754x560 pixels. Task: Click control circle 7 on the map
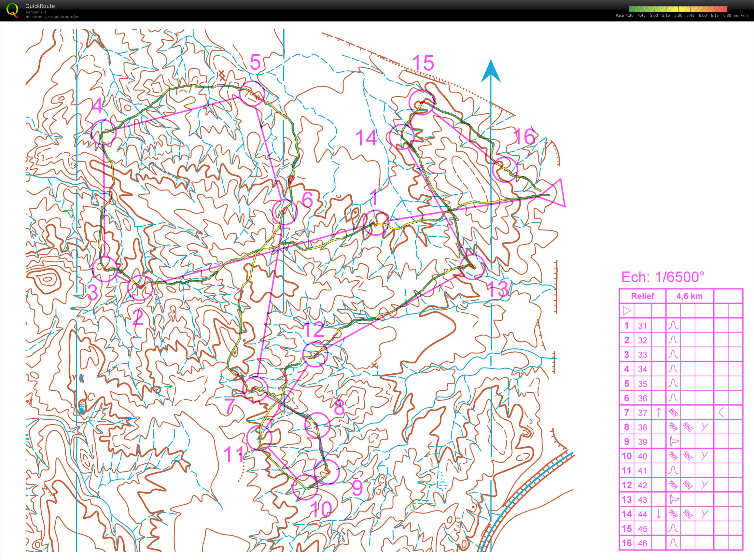click(256, 389)
